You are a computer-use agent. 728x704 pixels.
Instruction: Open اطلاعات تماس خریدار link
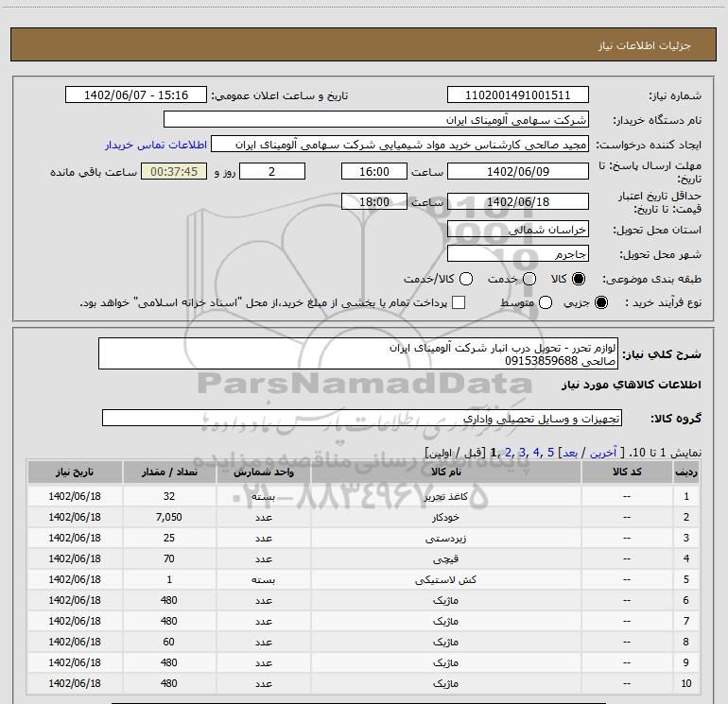[x=156, y=145]
